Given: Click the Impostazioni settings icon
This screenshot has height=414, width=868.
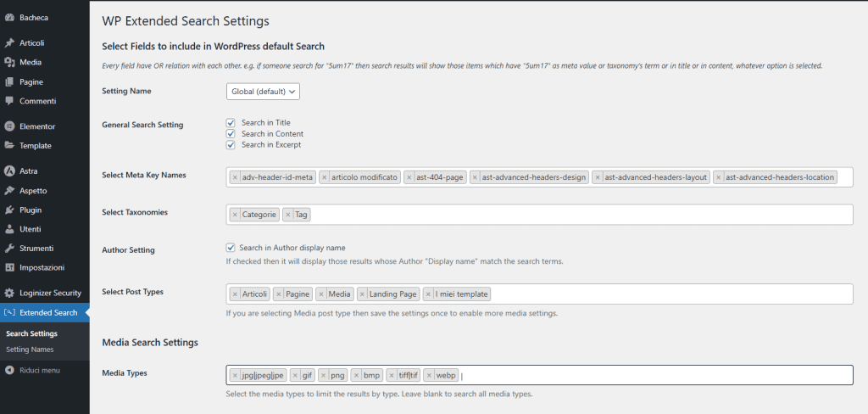Looking at the screenshot, I should point(8,268).
